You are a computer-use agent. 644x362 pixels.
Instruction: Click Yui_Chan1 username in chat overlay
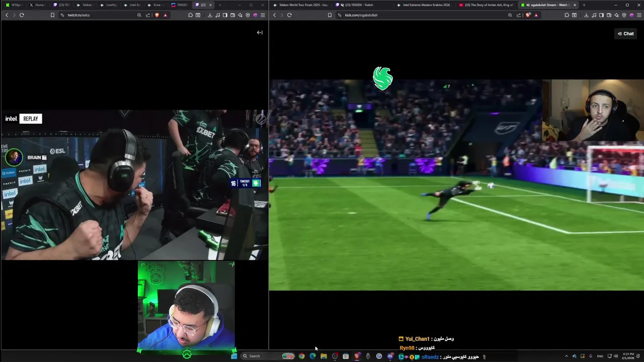click(418, 339)
